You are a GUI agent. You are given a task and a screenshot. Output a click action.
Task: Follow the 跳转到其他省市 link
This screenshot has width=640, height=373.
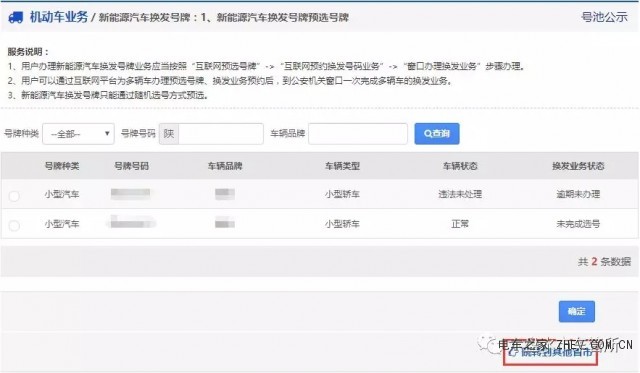click(556, 352)
